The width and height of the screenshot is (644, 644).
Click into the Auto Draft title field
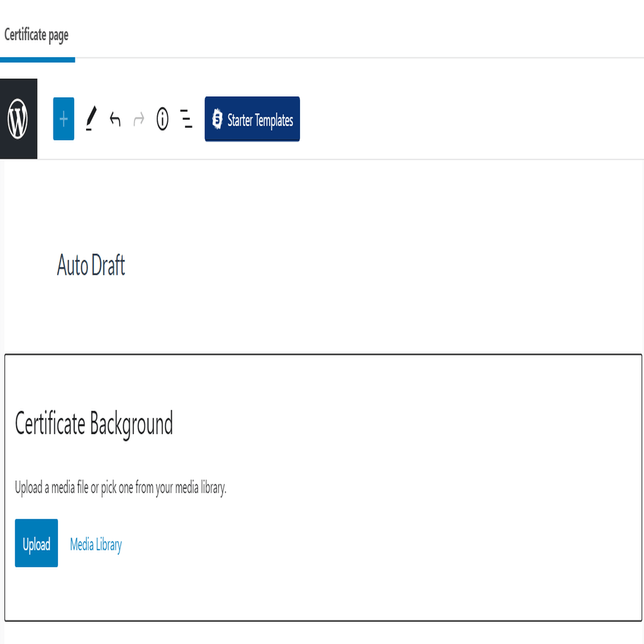point(91,265)
